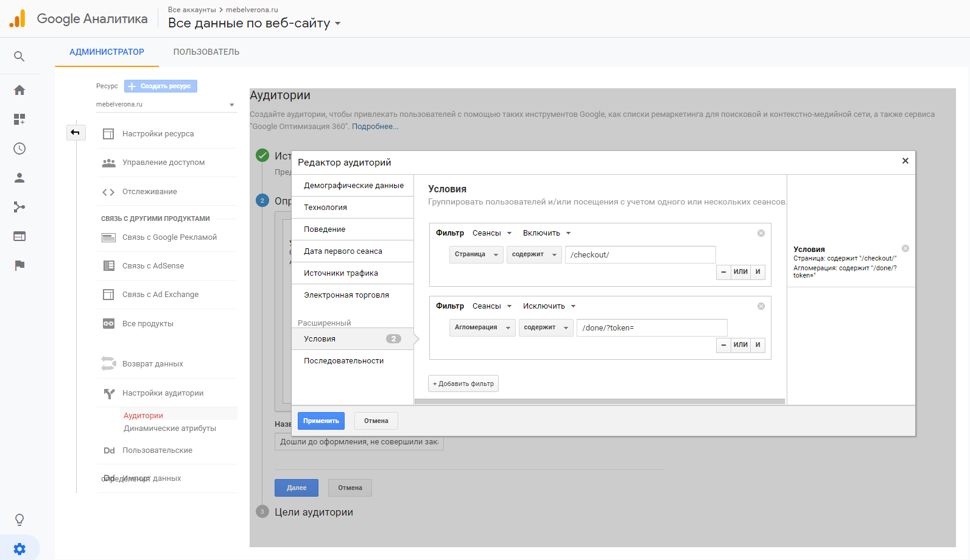Expand the 'Исключить' dropdown in second filter
970x560 pixels.
[x=549, y=306]
